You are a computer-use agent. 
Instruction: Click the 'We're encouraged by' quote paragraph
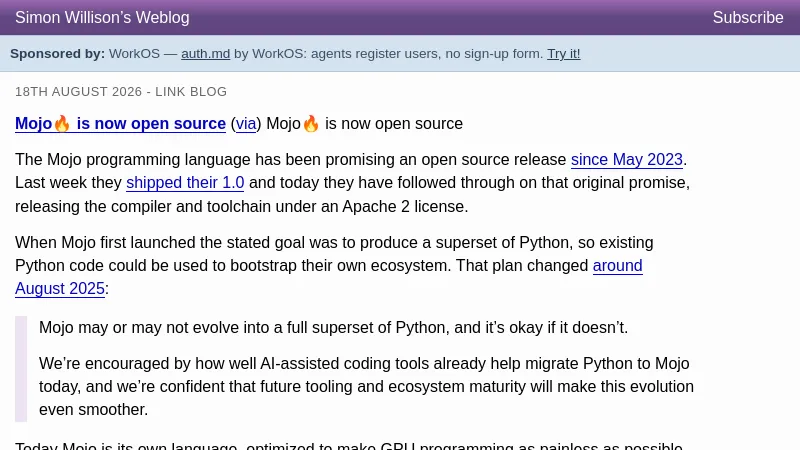[366, 386]
